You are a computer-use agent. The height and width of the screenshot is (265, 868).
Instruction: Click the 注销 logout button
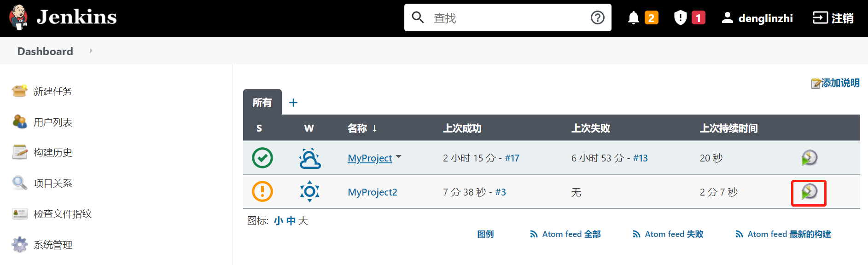[x=833, y=18]
